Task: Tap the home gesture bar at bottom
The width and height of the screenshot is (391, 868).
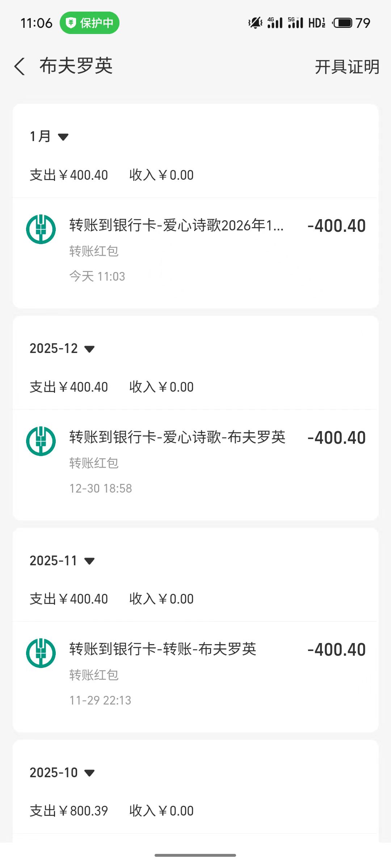Action: click(x=195, y=855)
